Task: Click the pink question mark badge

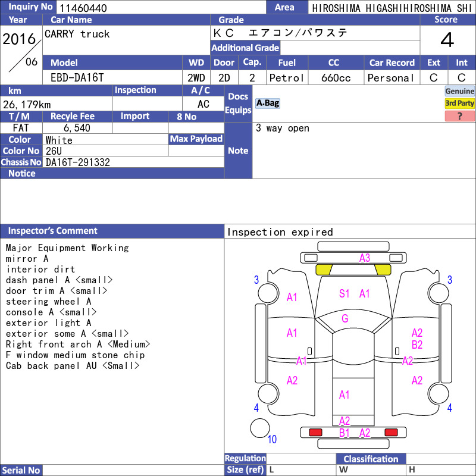Action: pyautogui.click(x=459, y=115)
